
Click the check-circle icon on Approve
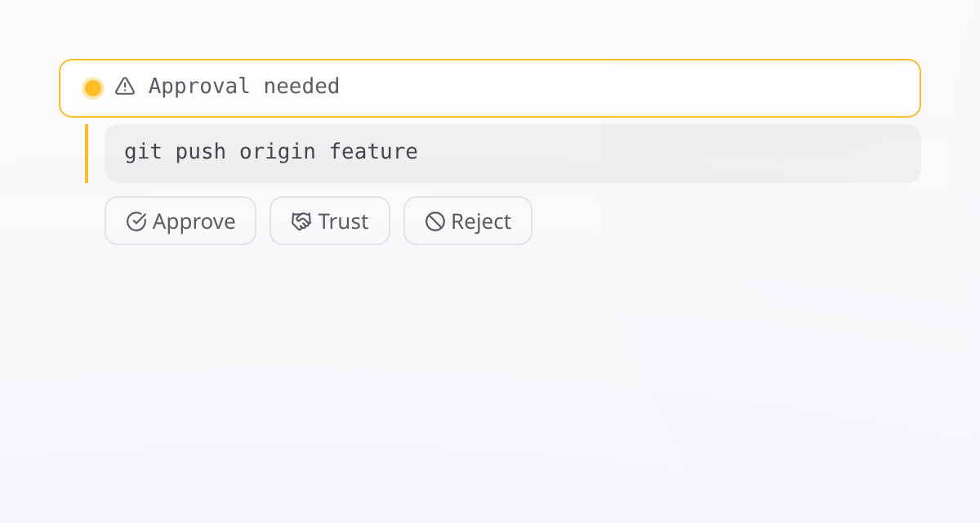click(x=136, y=221)
